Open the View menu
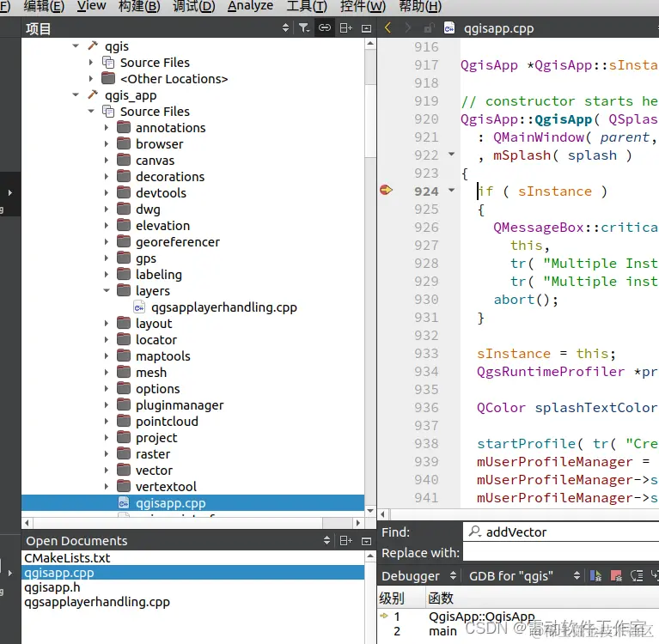The width and height of the screenshot is (659, 644). click(x=91, y=6)
